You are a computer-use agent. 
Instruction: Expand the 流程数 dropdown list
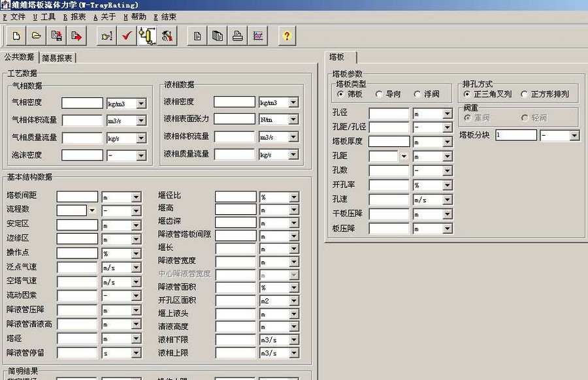pos(92,211)
